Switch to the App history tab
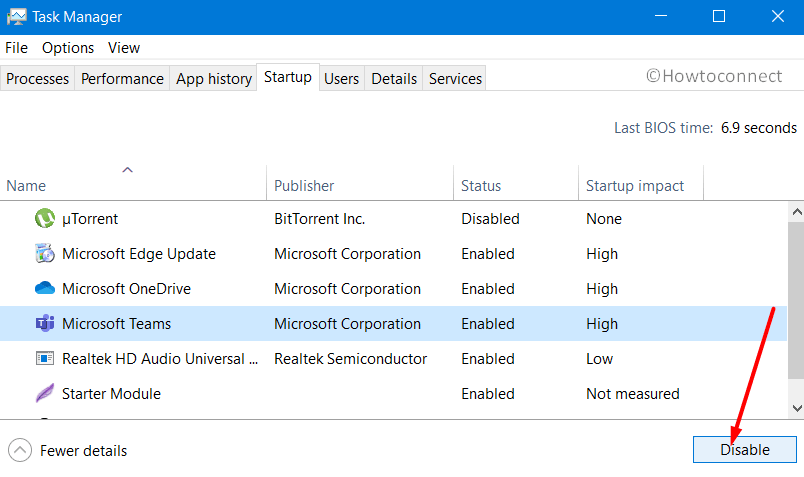Screen dimensions: 804x477 tap(214, 78)
